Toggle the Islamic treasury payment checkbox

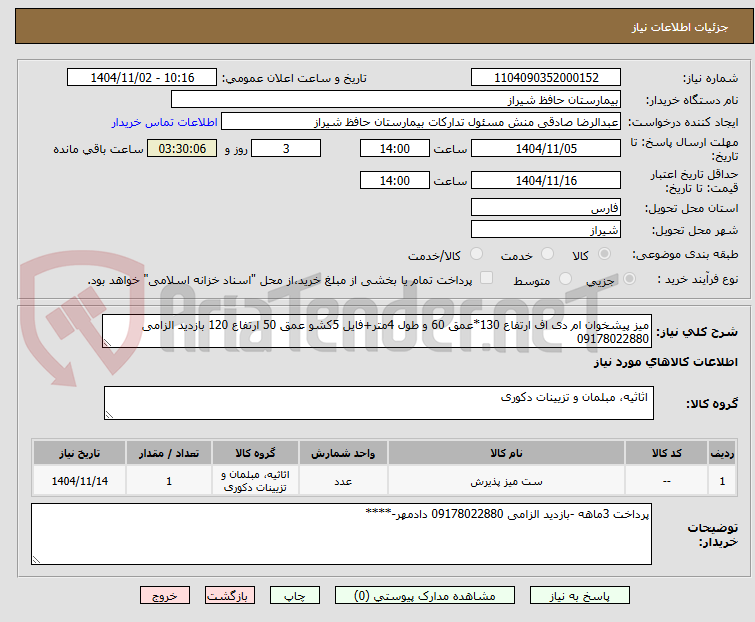[x=487, y=278]
